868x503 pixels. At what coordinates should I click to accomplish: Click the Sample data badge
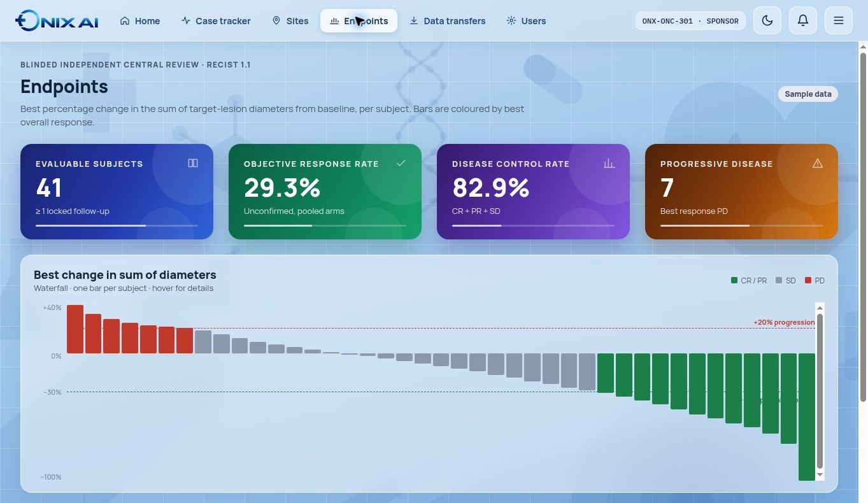coord(808,94)
